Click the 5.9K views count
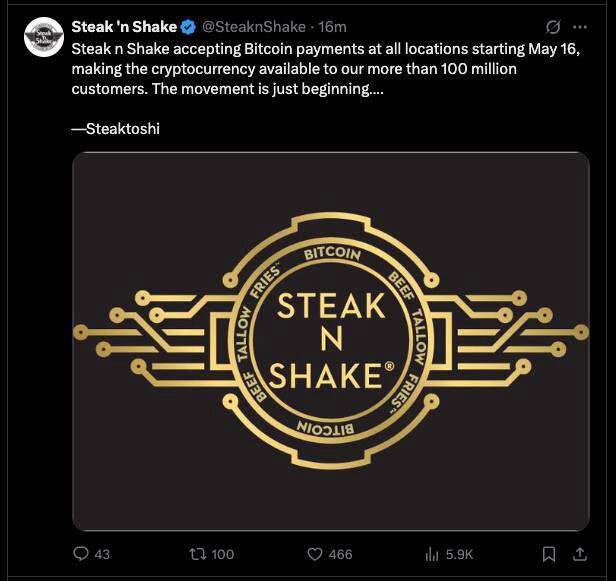 pyautogui.click(x=459, y=554)
